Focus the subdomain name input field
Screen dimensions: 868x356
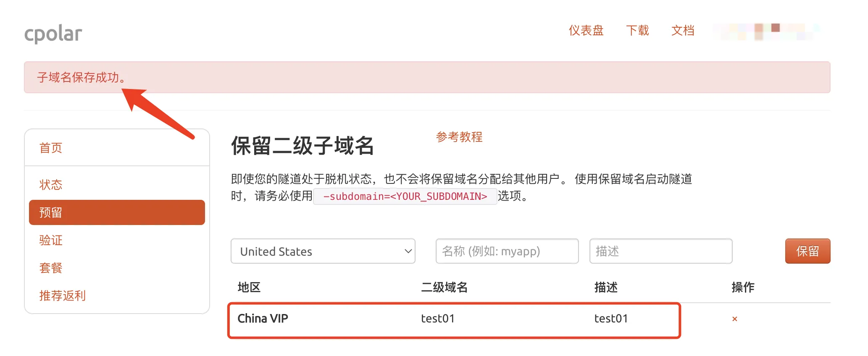point(507,251)
